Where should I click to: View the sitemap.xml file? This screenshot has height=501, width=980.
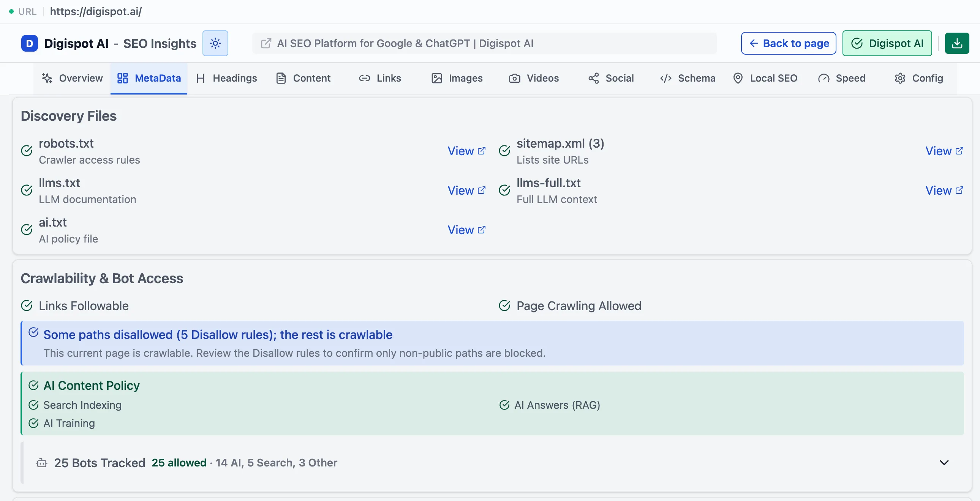[x=944, y=151]
